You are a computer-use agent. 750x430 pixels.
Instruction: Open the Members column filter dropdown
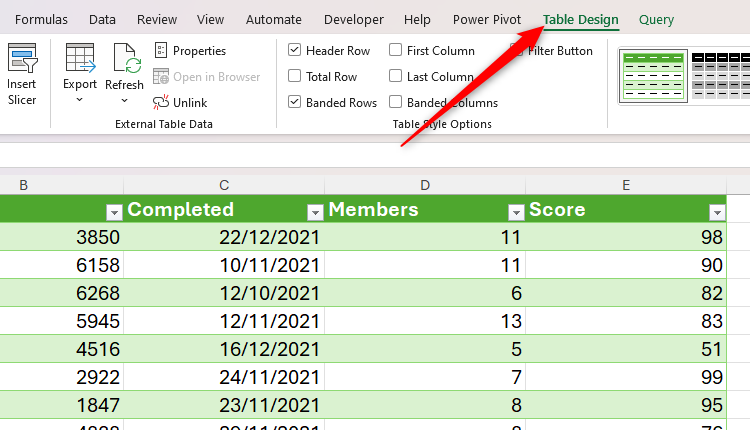coord(516,211)
